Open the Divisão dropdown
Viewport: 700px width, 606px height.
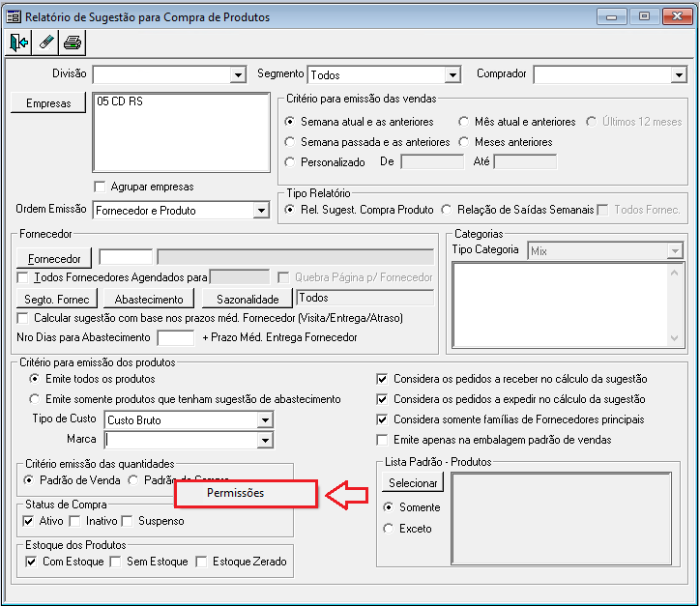click(x=238, y=74)
